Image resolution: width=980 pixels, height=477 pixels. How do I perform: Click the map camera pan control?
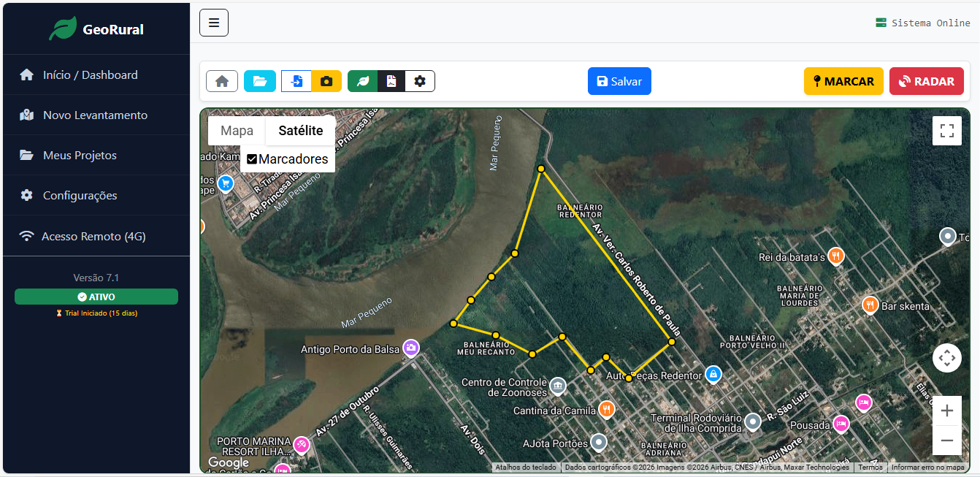[947, 358]
